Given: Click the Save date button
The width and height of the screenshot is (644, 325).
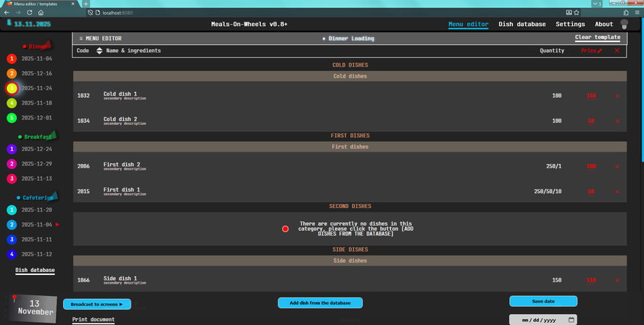Looking at the screenshot, I should tap(543, 301).
